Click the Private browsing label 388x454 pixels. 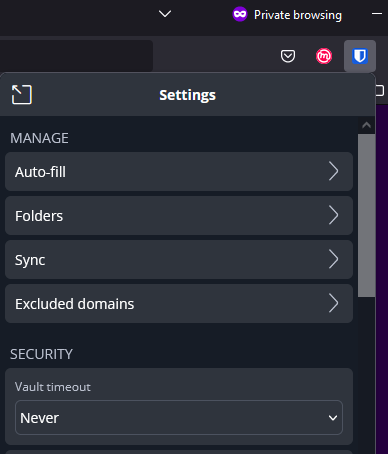coord(298,15)
